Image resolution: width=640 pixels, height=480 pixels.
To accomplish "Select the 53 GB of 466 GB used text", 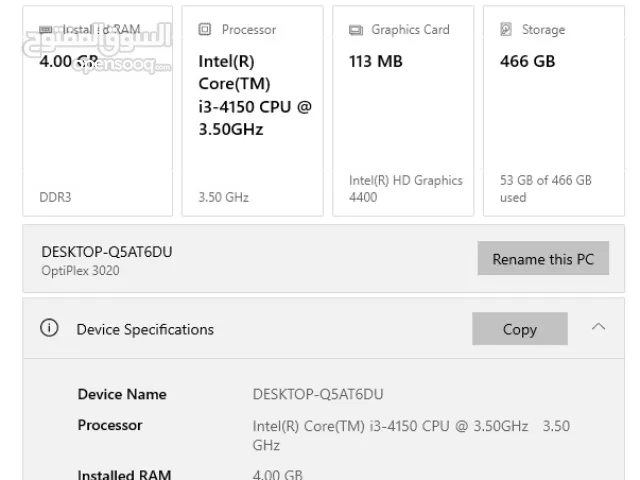I will click(546, 189).
